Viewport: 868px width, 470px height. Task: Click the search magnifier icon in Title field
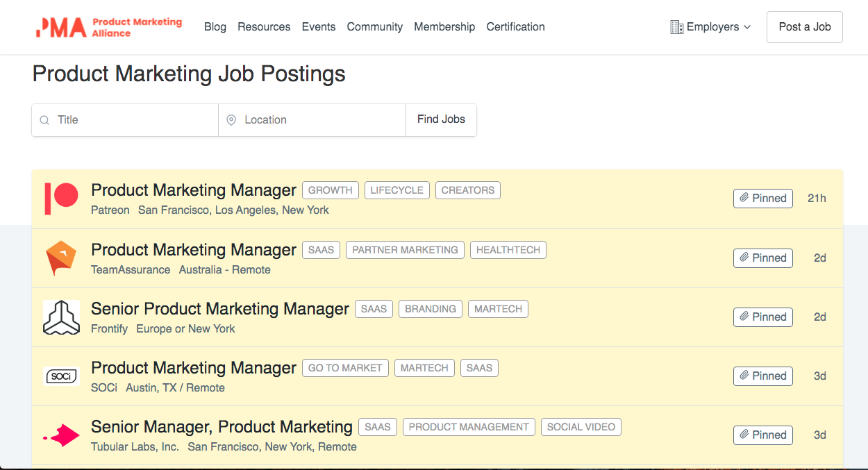pos(44,120)
